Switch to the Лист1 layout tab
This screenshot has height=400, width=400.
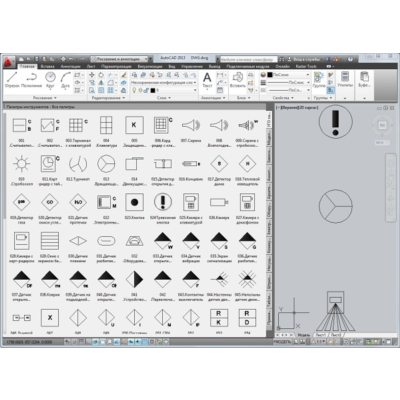tap(320, 335)
